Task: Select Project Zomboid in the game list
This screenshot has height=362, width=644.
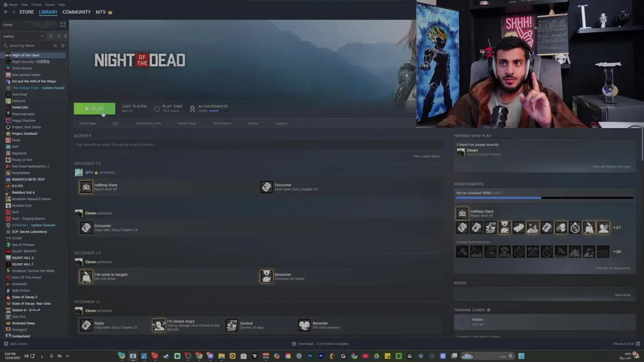Action: click(24, 134)
